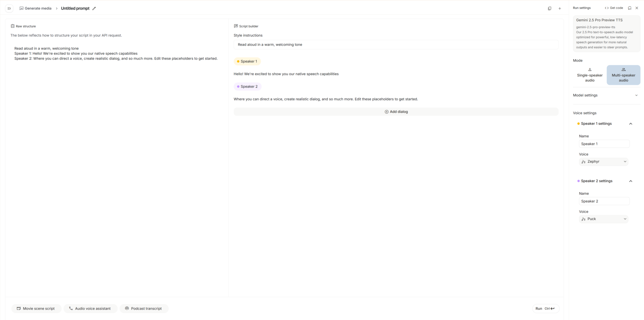Viewport: 644px width, 320px height.
Task: Click the copy prompt icon in header
Action: tap(549, 8)
